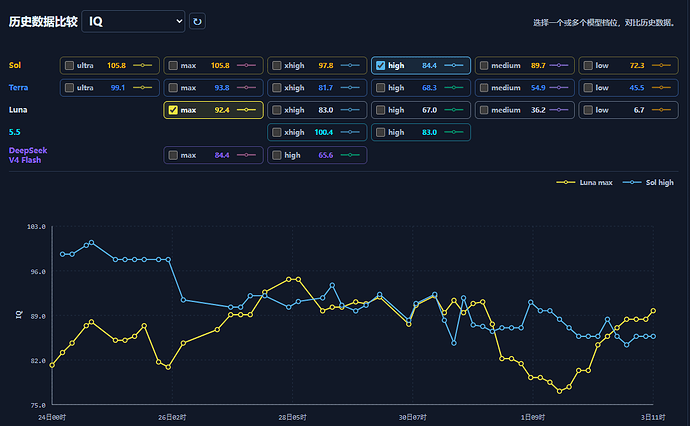
Task: Click the 82.0 y-axis tick label
Action: click(x=38, y=360)
